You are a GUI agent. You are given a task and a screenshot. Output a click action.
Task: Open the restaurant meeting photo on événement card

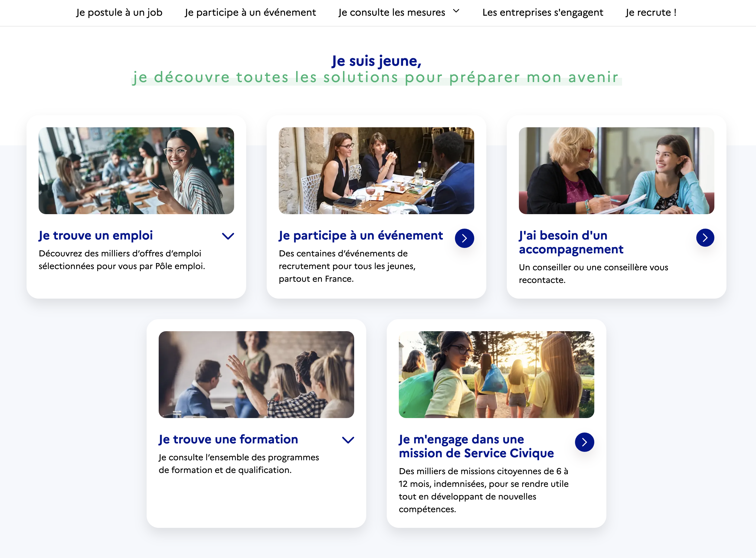[x=376, y=171]
